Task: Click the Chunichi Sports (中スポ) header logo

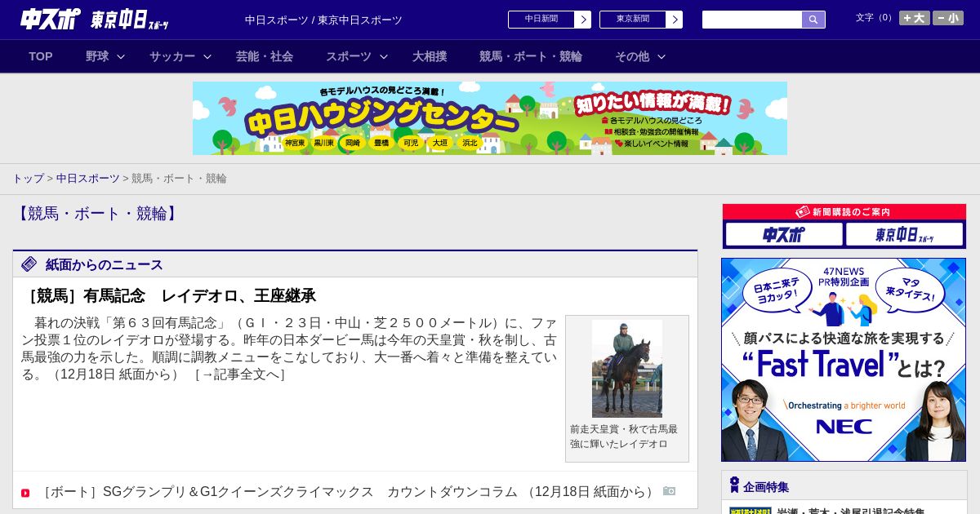Action: 51,19
